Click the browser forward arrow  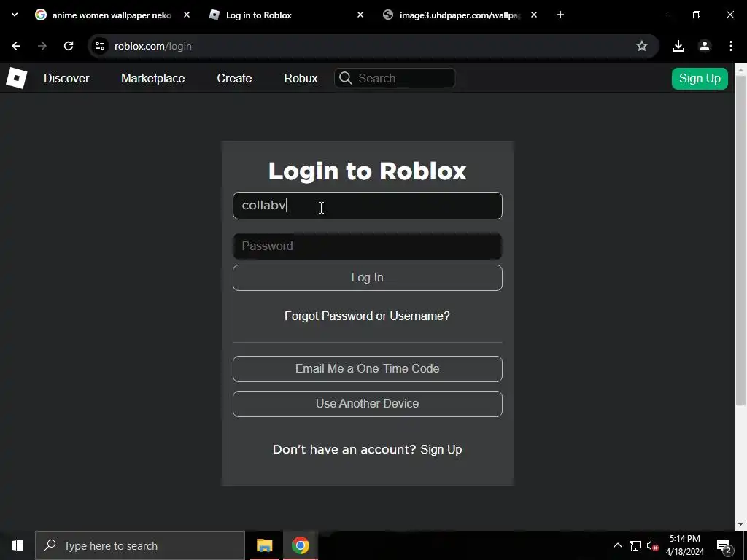pos(42,46)
